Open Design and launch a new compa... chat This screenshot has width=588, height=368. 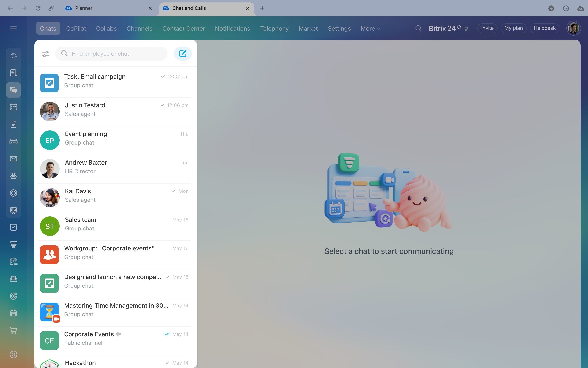coord(115,284)
